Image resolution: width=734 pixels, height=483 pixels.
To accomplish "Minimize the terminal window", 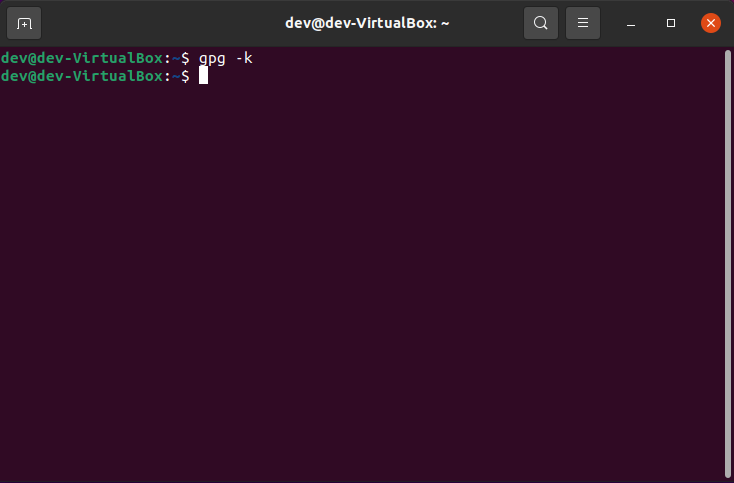I will coord(631,23).
